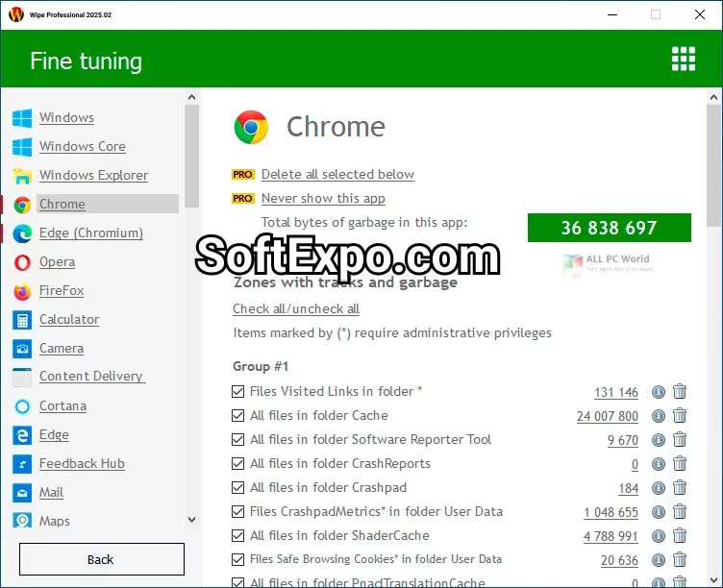
Task: Show info for ShaderCache folder row
Action: click(659, 535)
